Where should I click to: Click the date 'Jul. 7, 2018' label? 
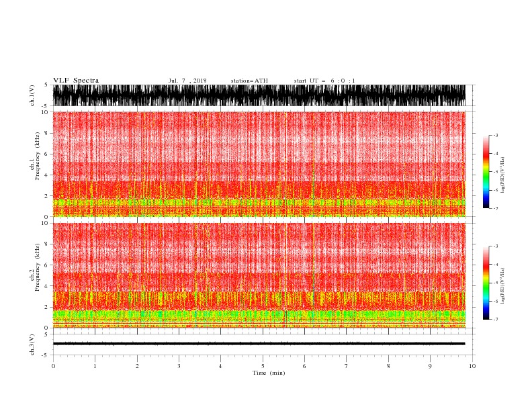click(187, 81)
